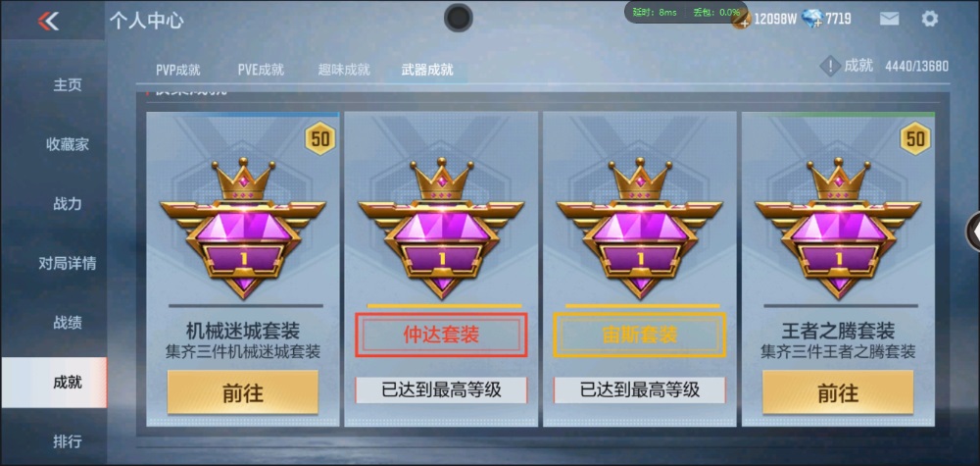Select the 宙斯套装 medal emblem
This screenshot has width=980, height=466.
tap(639, 229)
